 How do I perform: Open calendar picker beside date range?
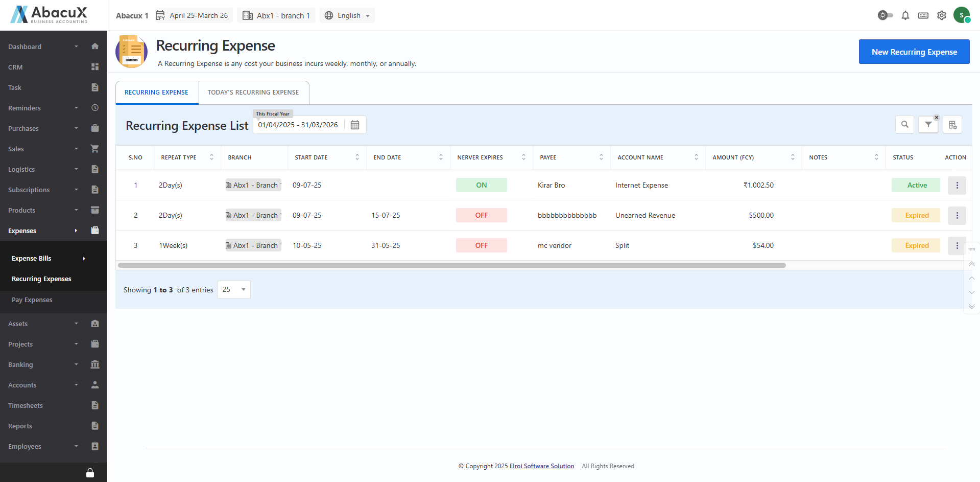pyautogui.click(x=355, y=125)
